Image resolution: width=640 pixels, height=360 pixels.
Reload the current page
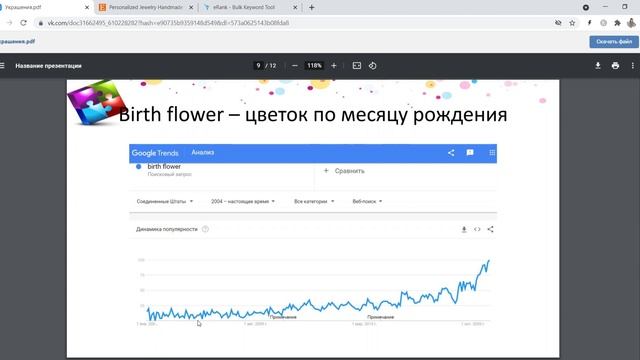point(23,23)
